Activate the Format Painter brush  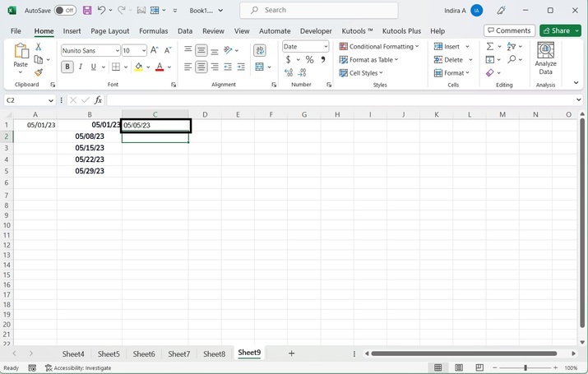tap(39, 72)
